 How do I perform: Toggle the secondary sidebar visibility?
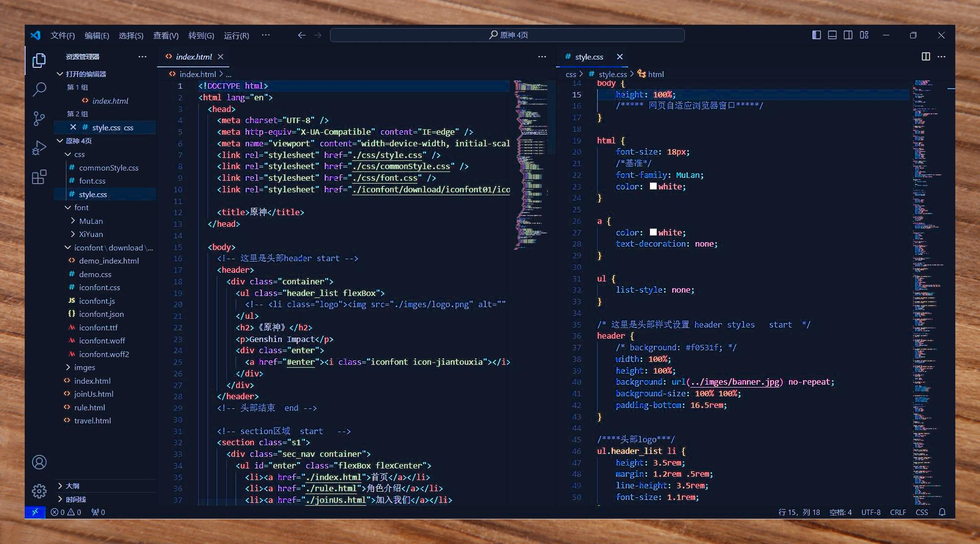point(848,35)
